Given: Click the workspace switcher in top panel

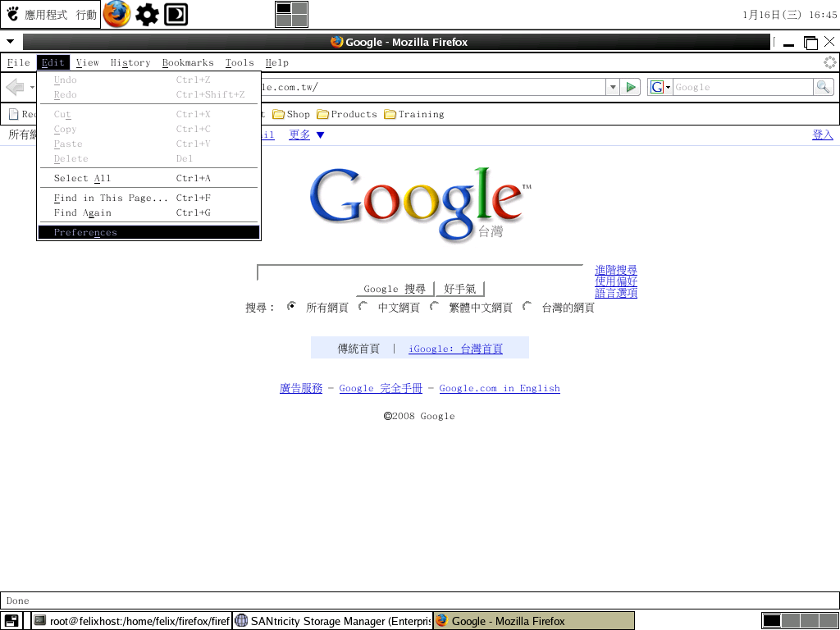Looking at the screenshot, I should pos(291,14).
